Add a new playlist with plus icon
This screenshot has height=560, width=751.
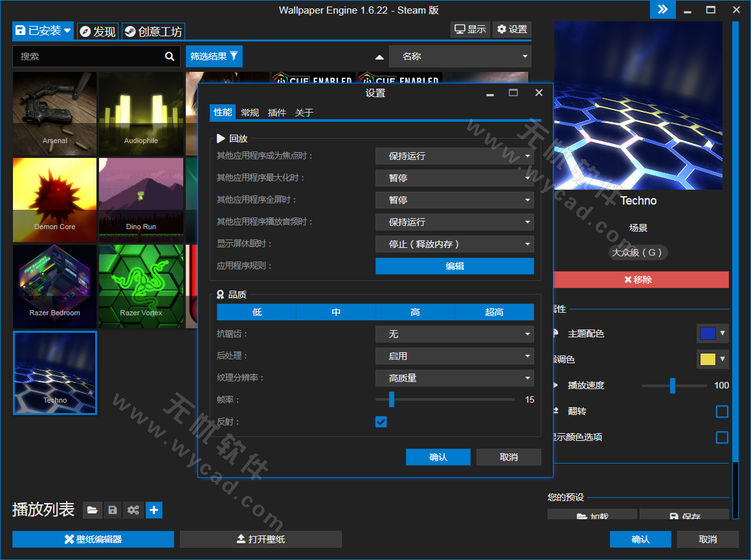pyautogui.click(x=153, y=510)
